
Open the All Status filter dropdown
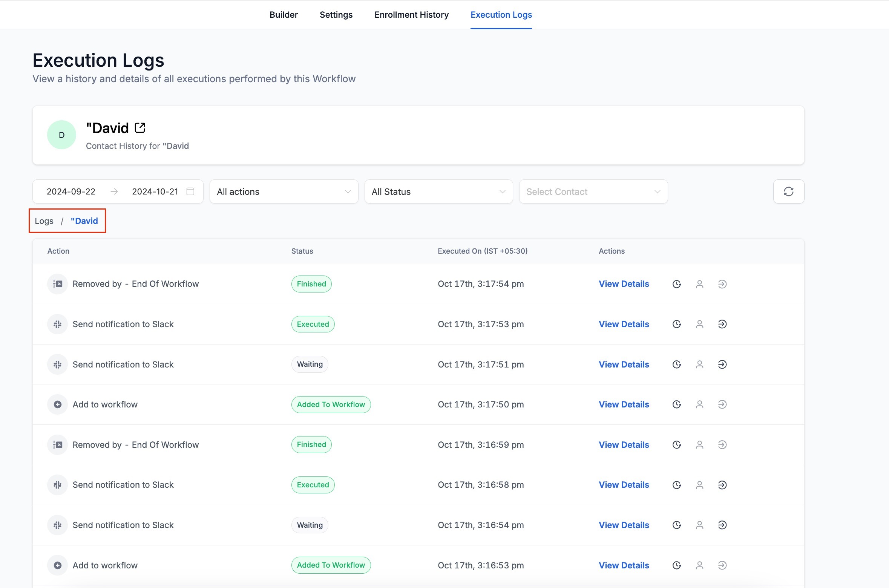[x=438, y=191]
